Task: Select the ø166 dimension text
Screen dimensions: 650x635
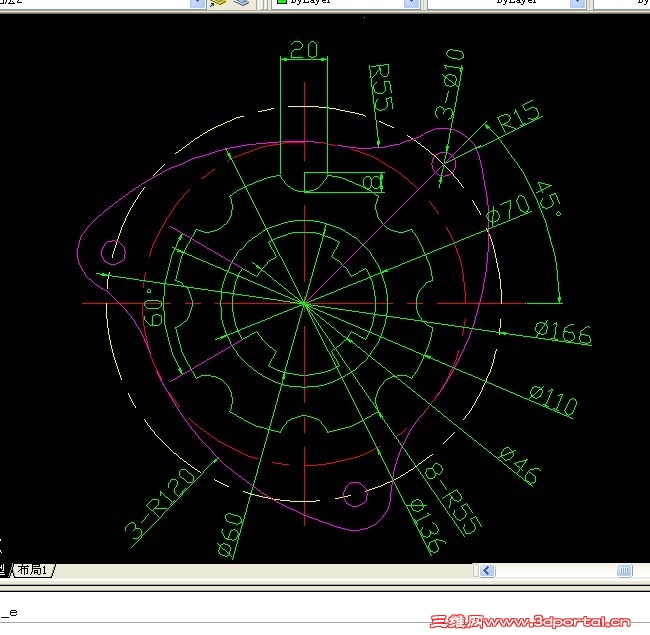Action: coord(563,333)
